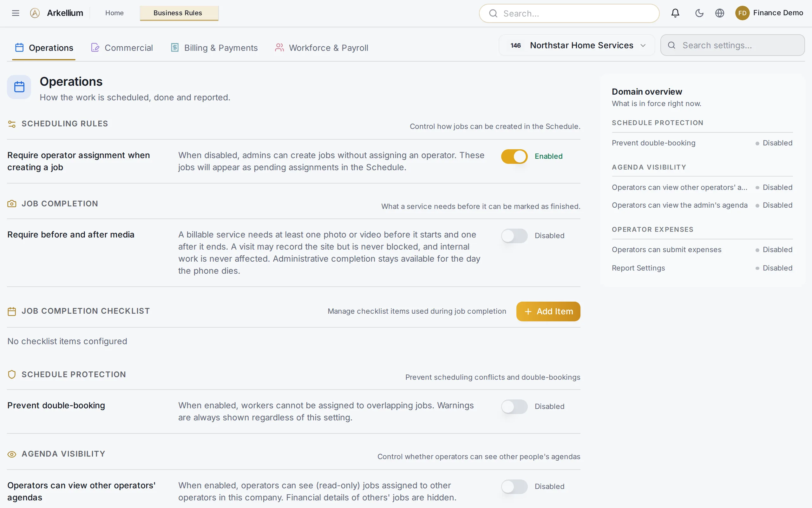Enable Require before and after media
Image resolution: width=812 pixels, height=508 pixels.
(514, 236)
